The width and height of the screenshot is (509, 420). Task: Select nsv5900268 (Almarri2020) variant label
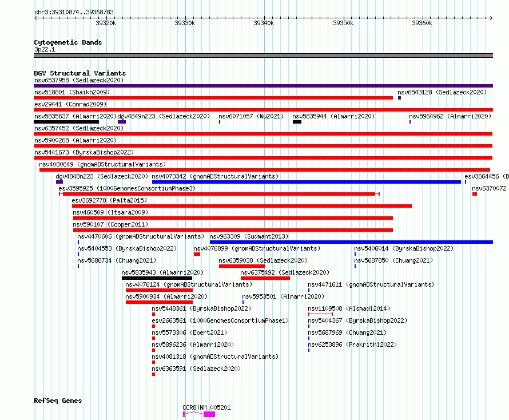(75, 140)
